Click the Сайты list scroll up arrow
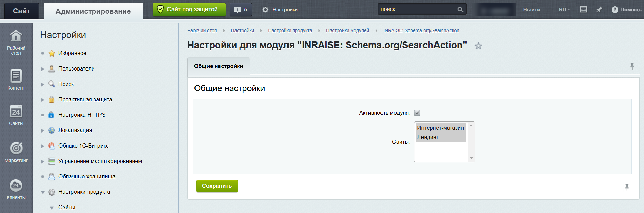 pos(471,126)
